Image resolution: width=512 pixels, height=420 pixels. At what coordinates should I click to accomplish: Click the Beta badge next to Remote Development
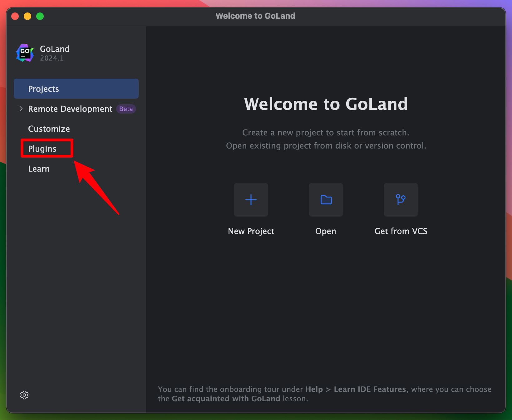point(126,109)
